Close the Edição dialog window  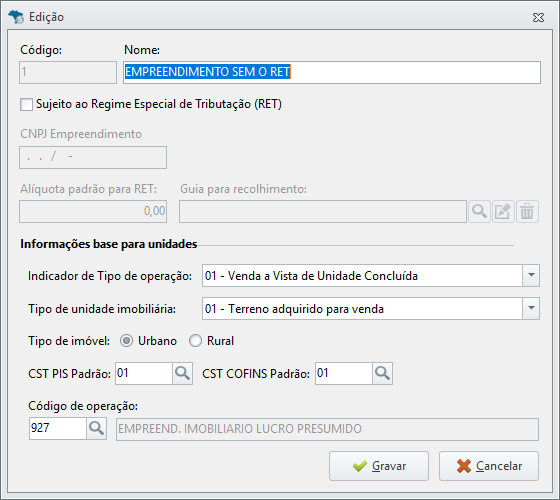(538, 17)
